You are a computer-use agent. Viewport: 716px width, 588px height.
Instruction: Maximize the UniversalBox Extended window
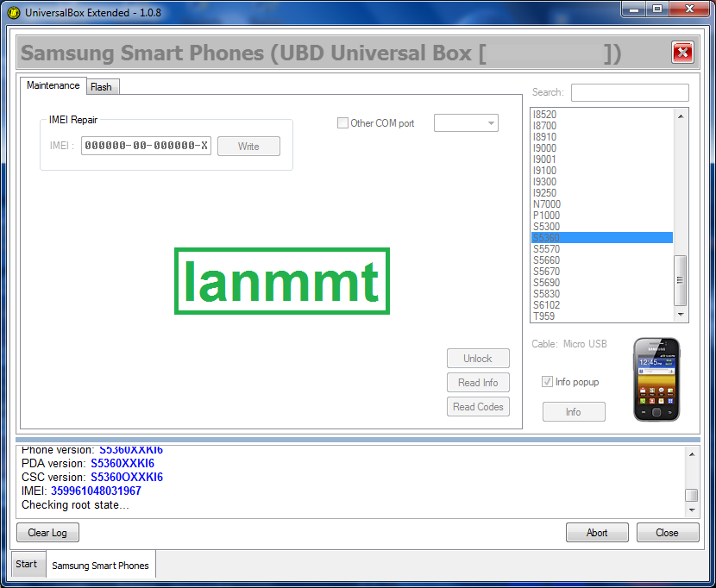click(x=656, y=9)
